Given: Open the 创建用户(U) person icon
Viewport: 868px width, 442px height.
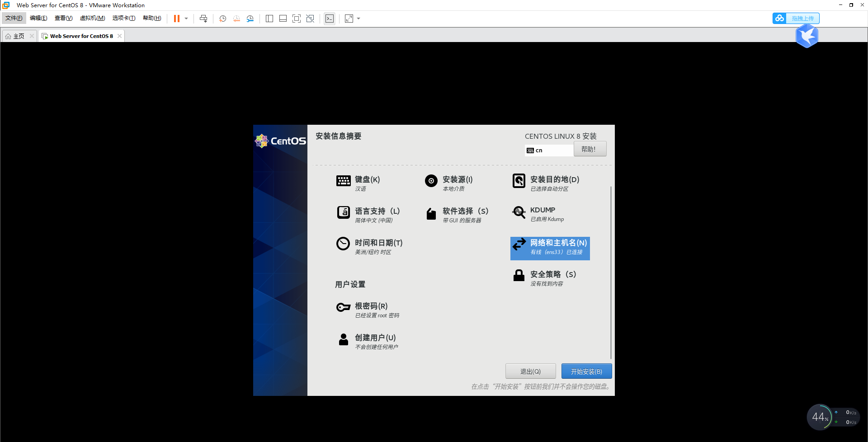Looking at the screenshot, I should [344, 339].
